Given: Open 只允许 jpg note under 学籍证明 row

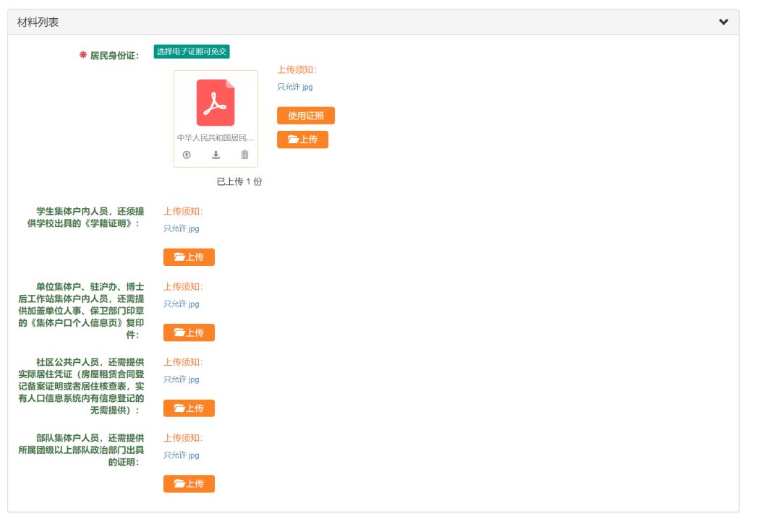Looking at the screenshot, I should pyautogui.click(x=181, y=228).
